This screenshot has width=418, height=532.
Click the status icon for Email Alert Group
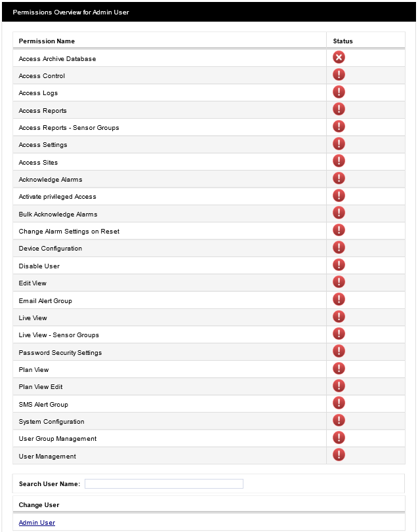point(339,300)
